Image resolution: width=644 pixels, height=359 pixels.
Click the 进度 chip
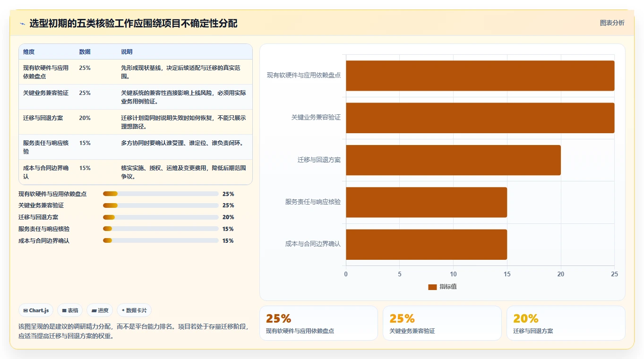100,310
